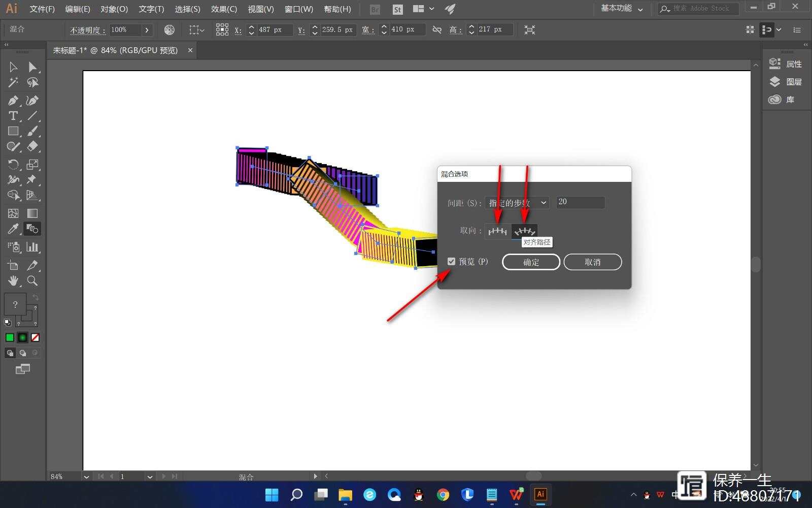Select the Rectangle tool
Screen dimensions: 812x508
[13, 131]
